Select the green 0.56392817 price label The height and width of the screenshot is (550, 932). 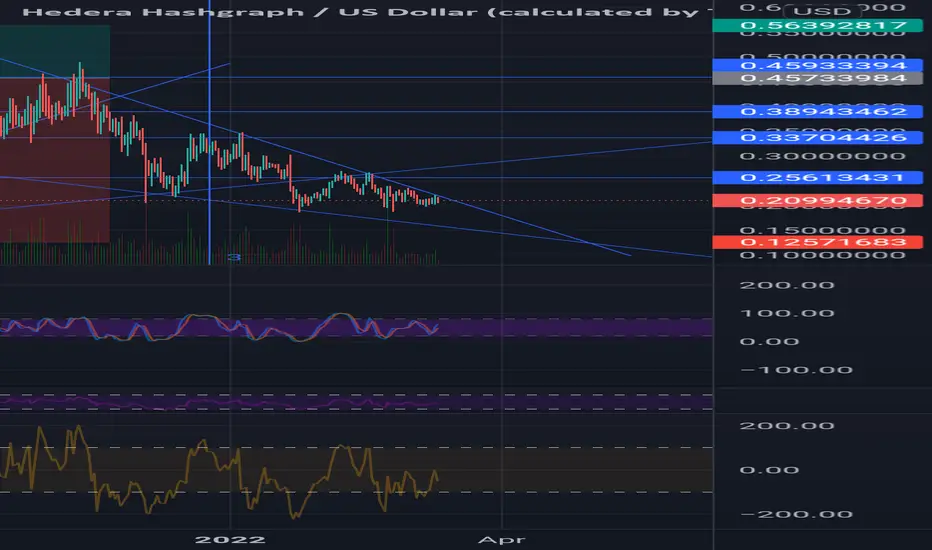(817, 26)
